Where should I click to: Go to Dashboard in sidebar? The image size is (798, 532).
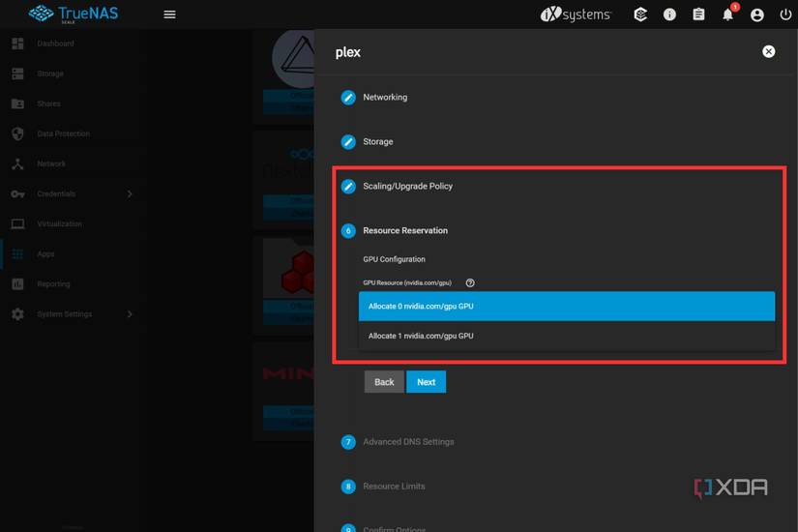pos(55,44)
